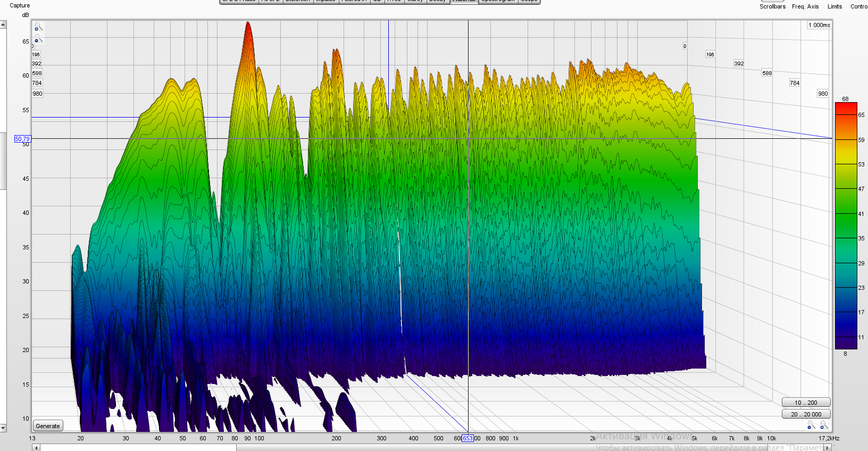Click the Capture button

[20, 5]
